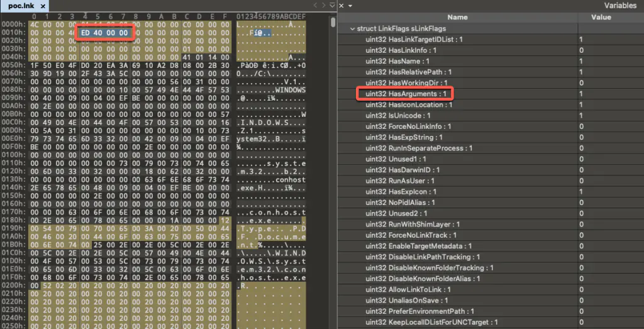
Task: Click the Name column header
Action: tap(457, 17)
